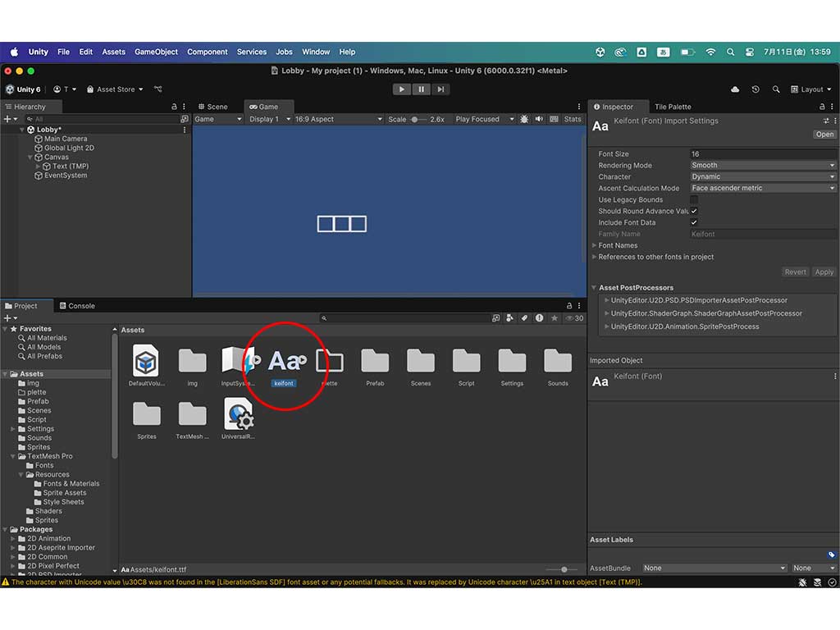
Task: Expand the Font Names section
Action: (x=618, y=245)
